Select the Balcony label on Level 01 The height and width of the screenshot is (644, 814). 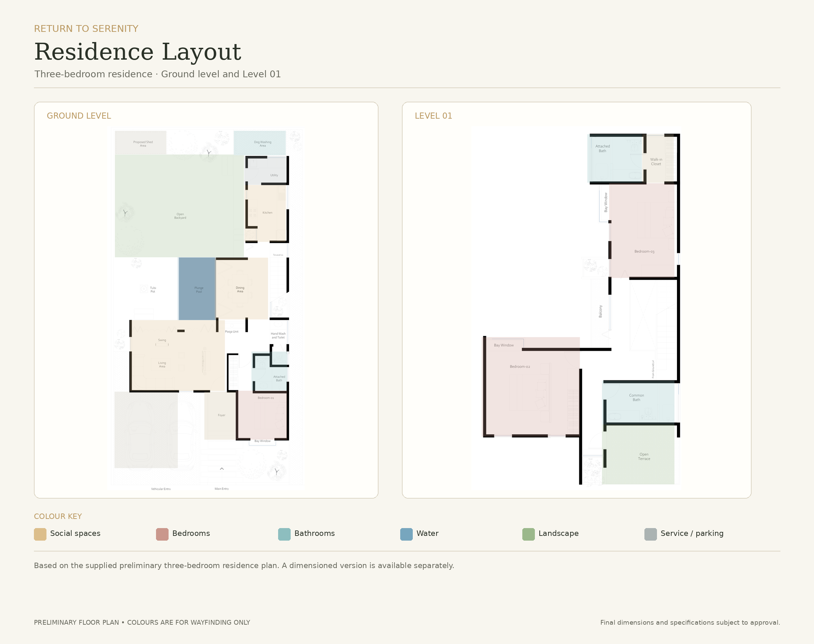(x=601, y=311)
